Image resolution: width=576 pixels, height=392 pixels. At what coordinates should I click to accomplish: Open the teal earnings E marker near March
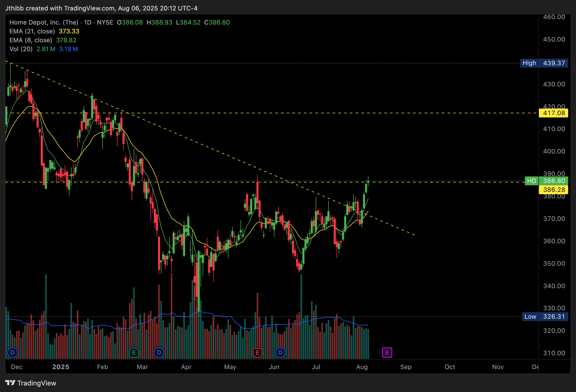(134, 353)
